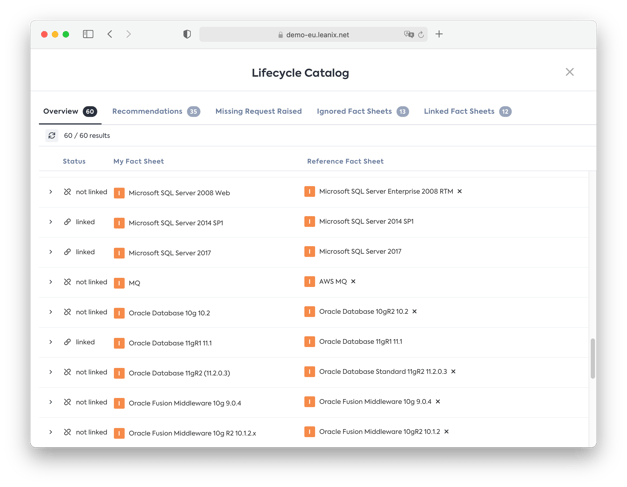
Task: Click the Recommendations count badge 35
Action: [x=194, y=112]
